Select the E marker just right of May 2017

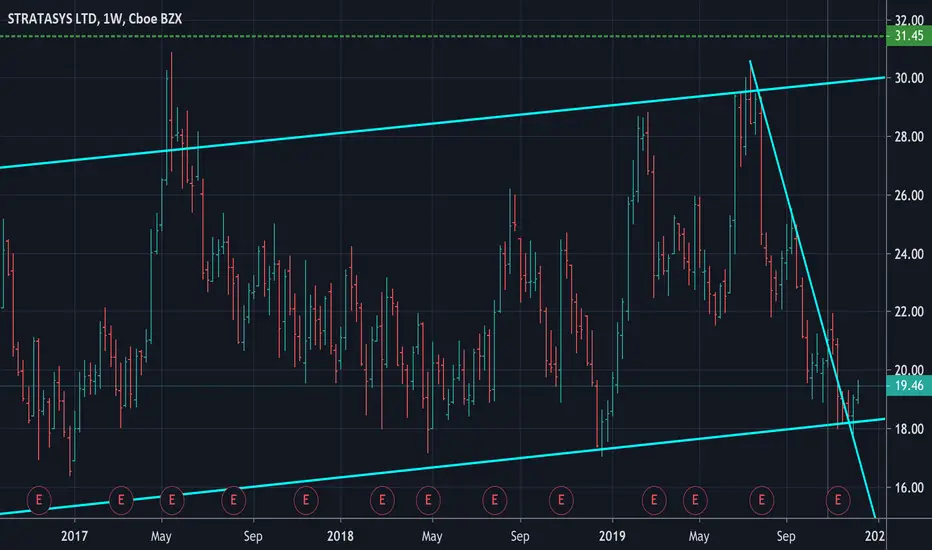pos(172,500)
